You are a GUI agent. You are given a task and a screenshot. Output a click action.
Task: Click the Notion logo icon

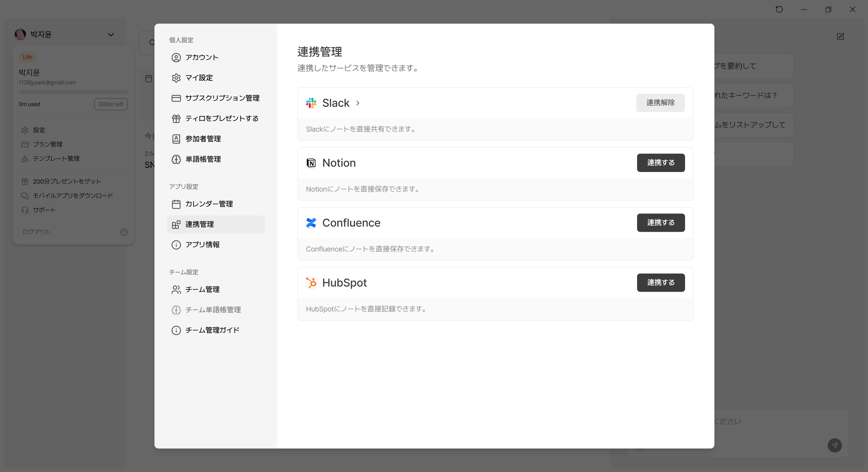coord(311,163)
